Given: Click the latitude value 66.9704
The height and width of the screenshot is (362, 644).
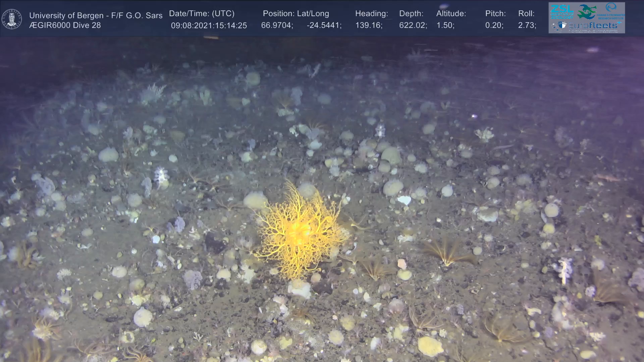Looking at the screenshot, I should 277,25.
